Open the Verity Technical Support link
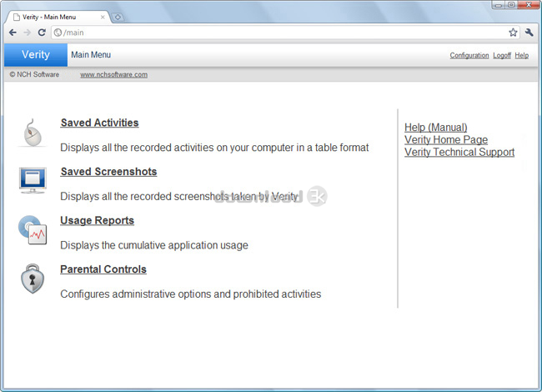The height and width of the screenshot is (392, 542). coord(459,152)
